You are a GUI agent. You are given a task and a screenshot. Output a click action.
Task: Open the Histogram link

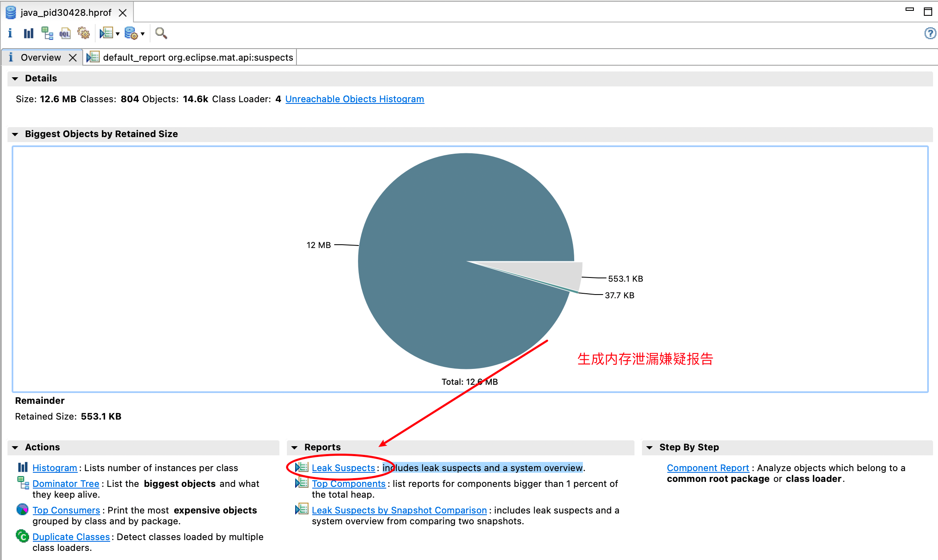click(x=55, y=468)
